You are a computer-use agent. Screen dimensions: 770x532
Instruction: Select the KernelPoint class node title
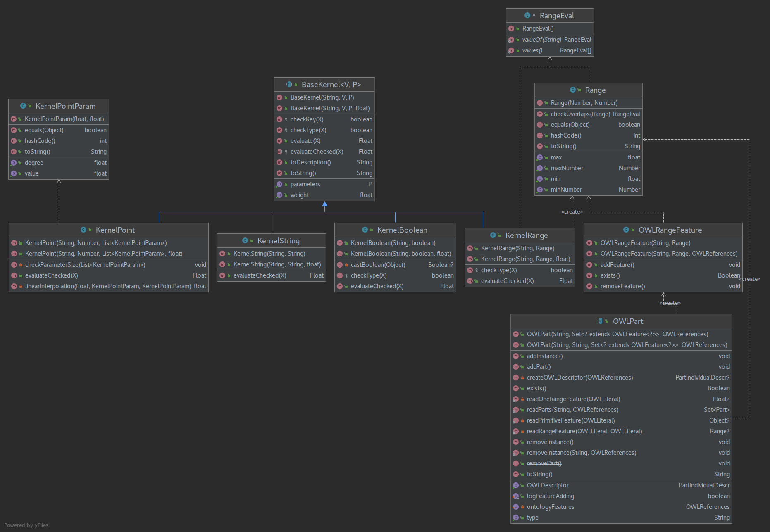coord(115,230)
